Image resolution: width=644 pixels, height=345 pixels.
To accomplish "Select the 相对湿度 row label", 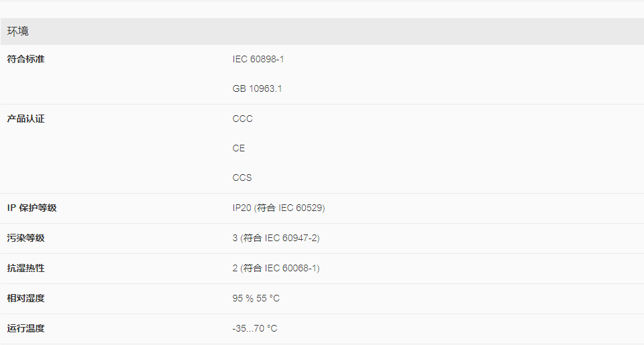I will [26, 298].
